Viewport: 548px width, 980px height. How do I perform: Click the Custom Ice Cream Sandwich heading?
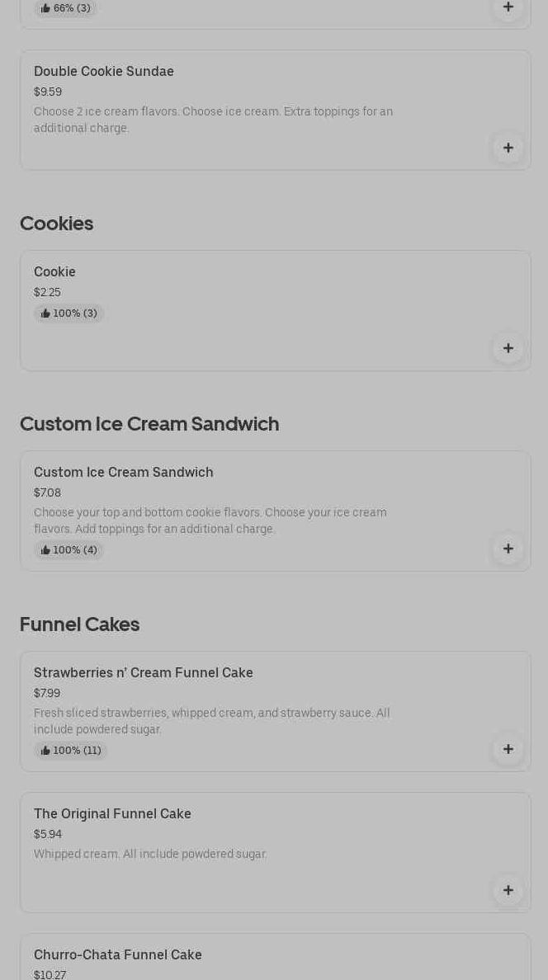click(x=149, y=424)
